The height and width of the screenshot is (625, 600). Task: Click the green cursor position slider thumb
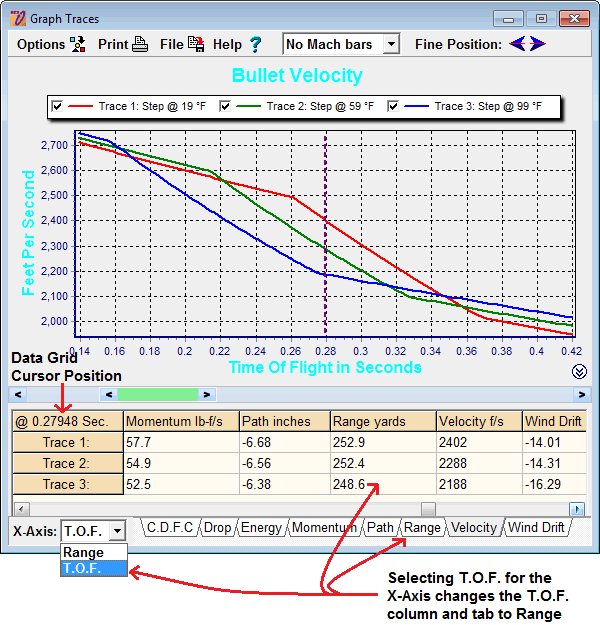[x=158, y=394]
